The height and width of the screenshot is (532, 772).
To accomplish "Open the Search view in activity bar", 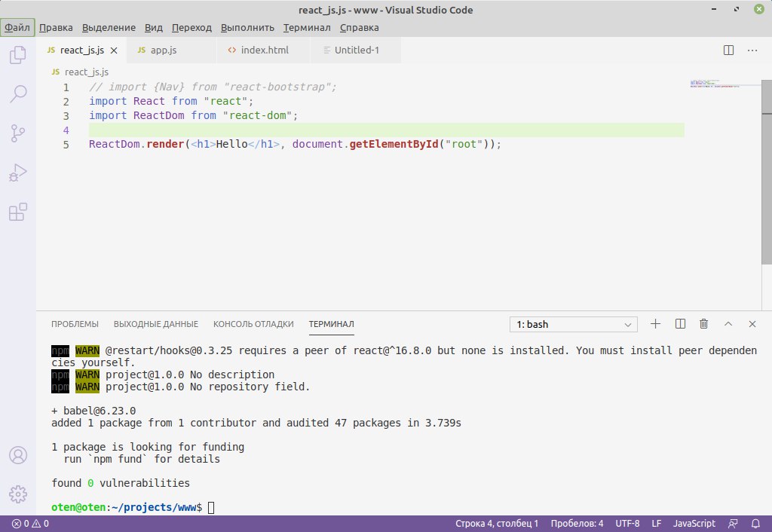I will 18,93.
